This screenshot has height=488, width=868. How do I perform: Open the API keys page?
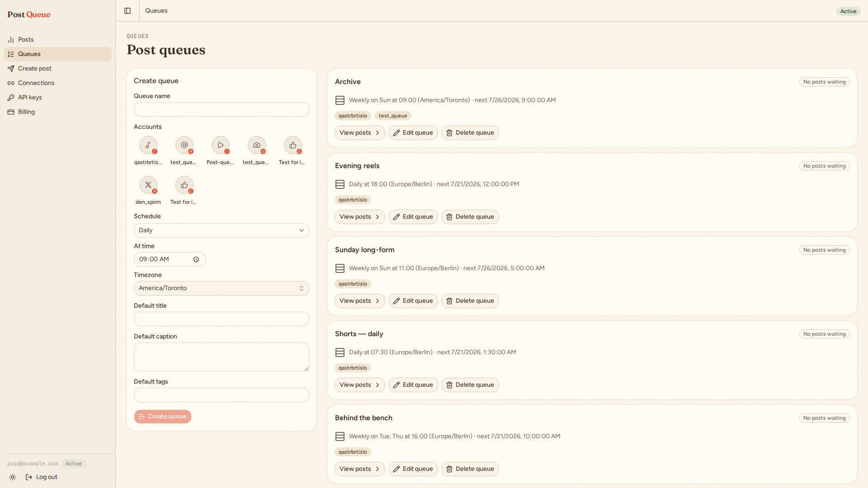57,98
